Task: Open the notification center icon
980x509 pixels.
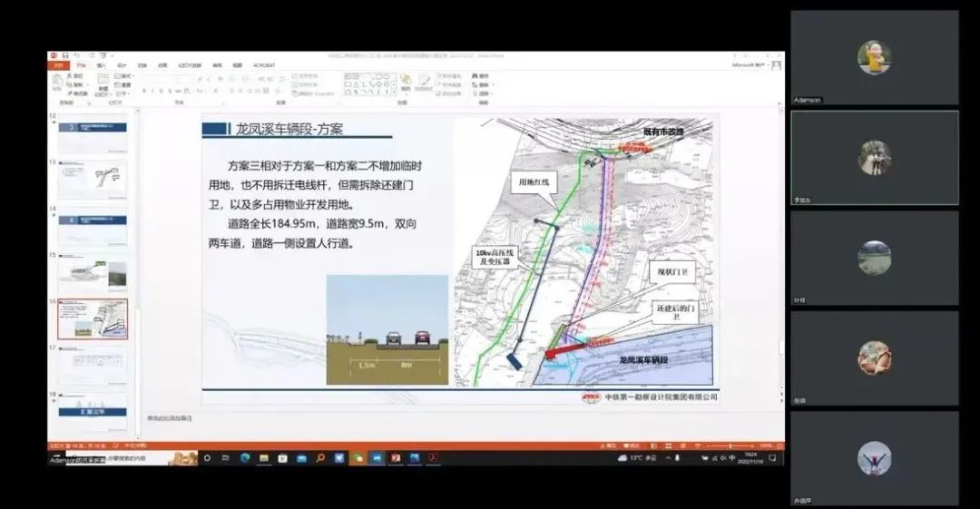Action: pos(772,458)
